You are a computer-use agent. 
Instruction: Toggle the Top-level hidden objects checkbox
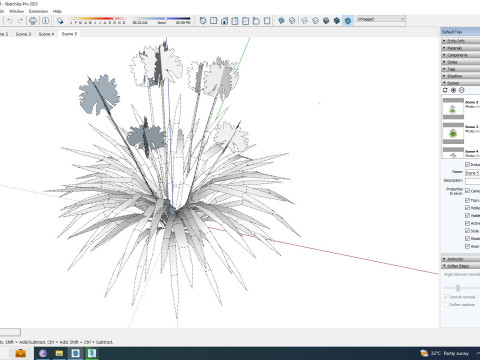pos(467,200)
